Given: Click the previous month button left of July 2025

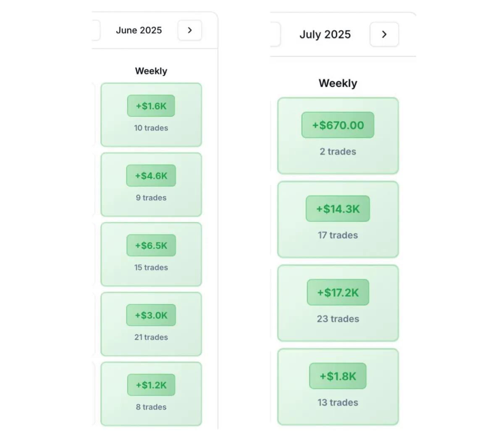Looking at the screenshot, I should pos(276,34).
